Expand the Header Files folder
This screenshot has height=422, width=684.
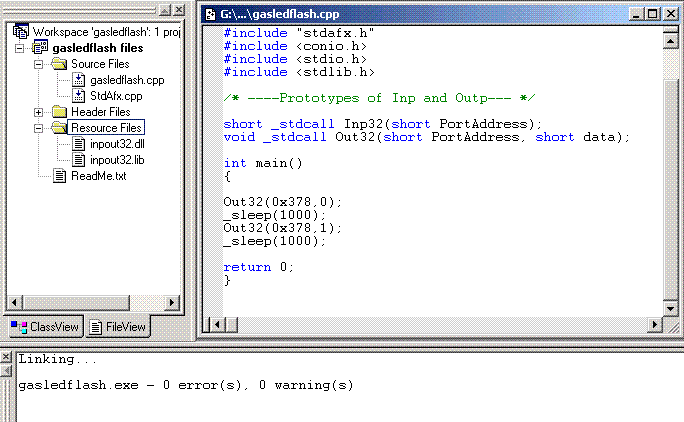[x=38, y=112]
